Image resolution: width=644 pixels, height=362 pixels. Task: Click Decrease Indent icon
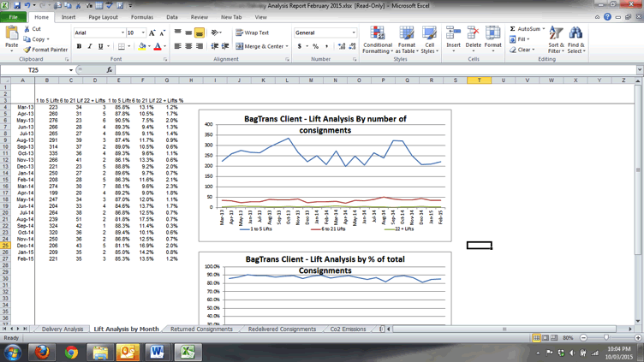(214, 46)
